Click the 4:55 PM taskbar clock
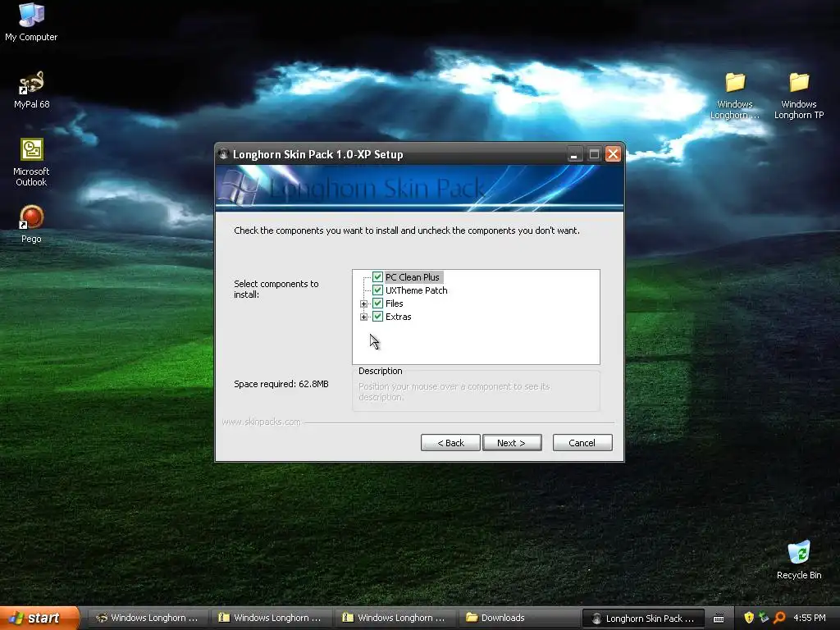Screen dimensions: 840x630 coord(810,618)
